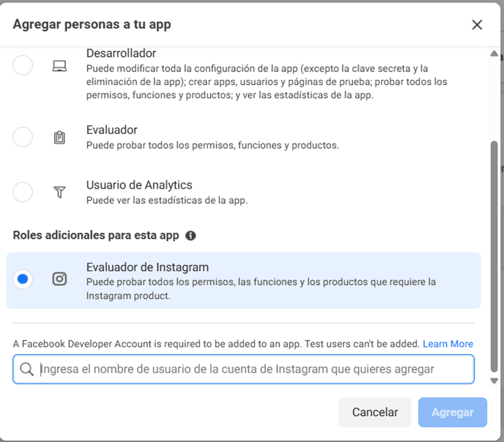504x442 pixels.
Task: Click the Agregar button
Action: pyautogui.click(x=453, y=412)
